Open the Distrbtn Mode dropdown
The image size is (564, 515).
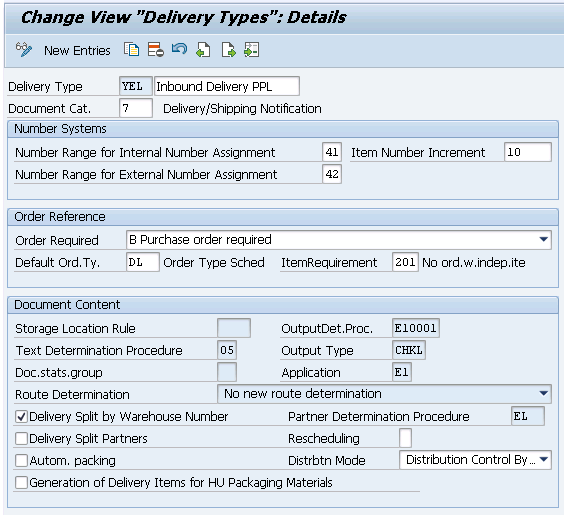[543, 460]
